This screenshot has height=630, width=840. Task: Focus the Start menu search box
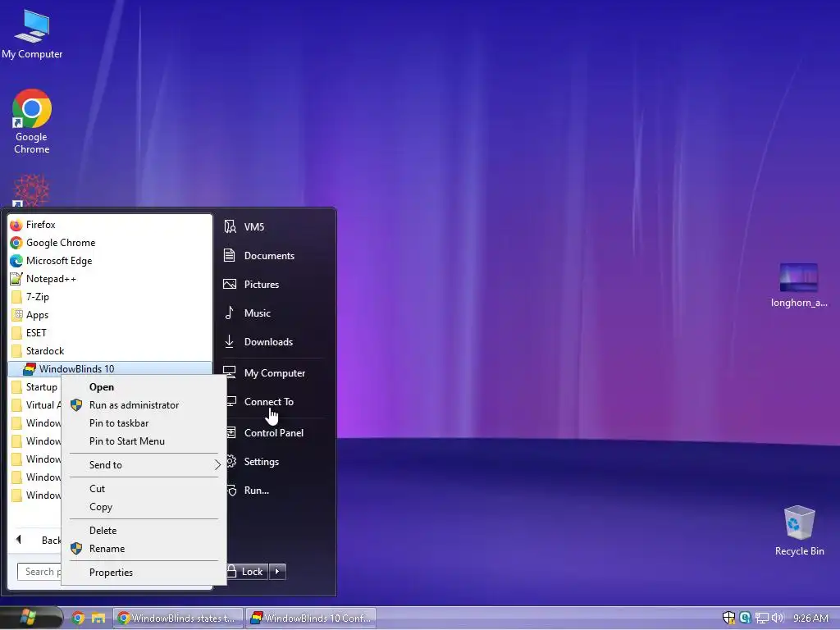39,572
